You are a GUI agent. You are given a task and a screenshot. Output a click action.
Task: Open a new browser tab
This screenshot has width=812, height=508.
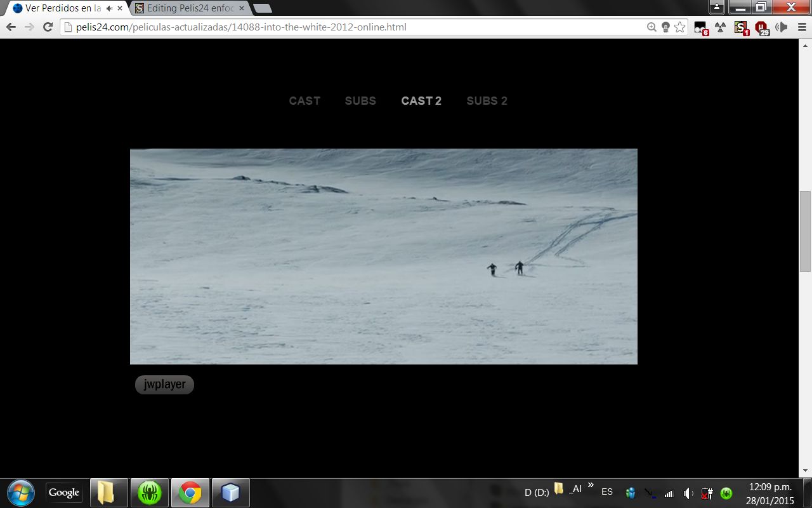click(x=262, y=9)
